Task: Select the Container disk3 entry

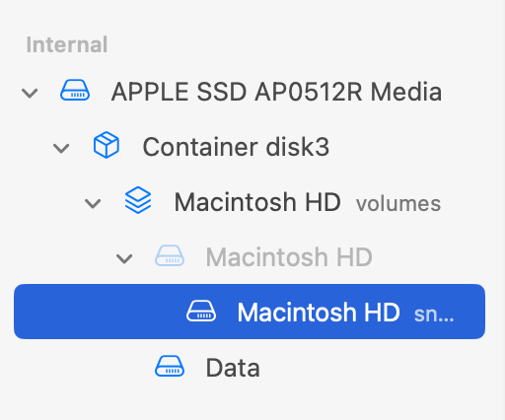Action: tap(236, 147)
